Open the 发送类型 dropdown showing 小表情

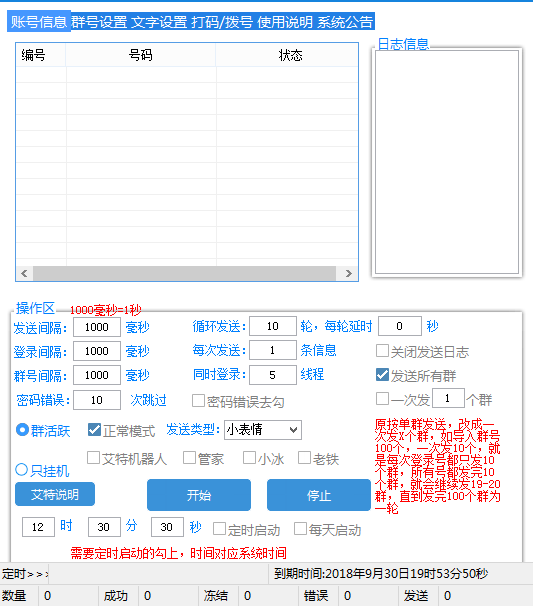point(263,430)
